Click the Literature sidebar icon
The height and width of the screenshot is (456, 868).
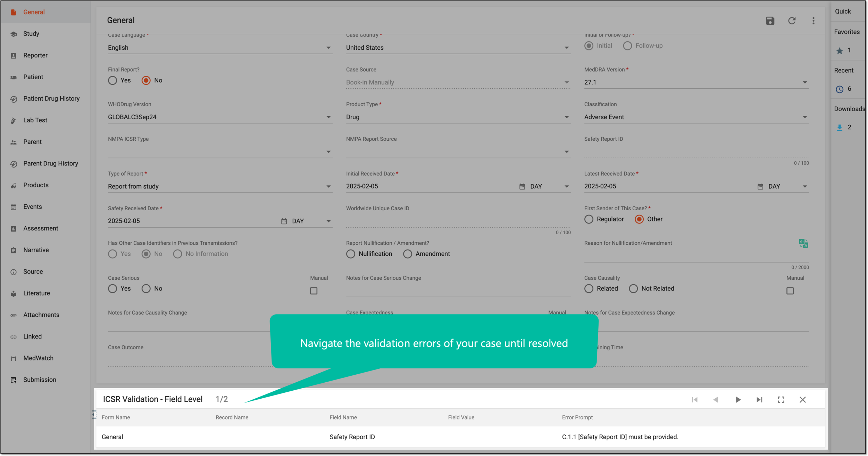click(x=14, y=294)
